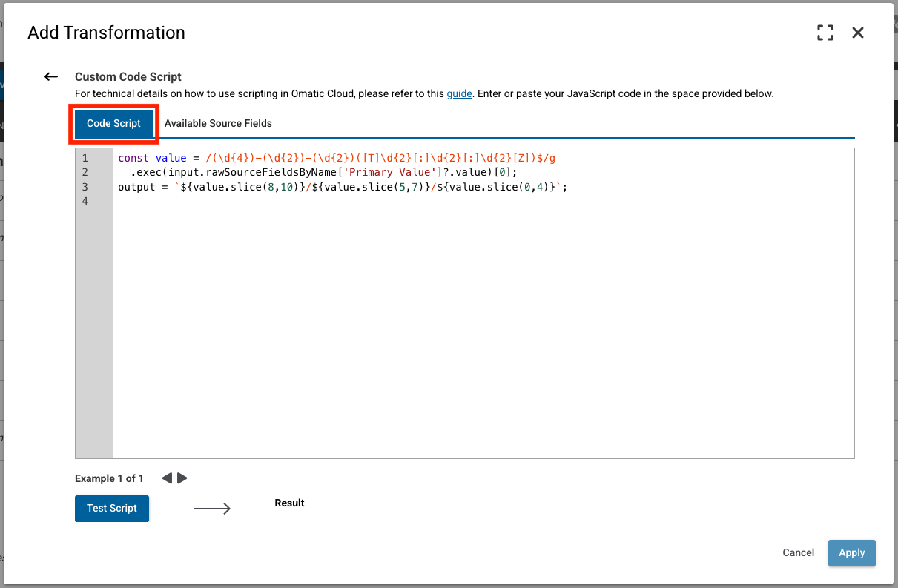The height and width of the screenshot is (588, 898).
Task: Open the scripting guide link
Action: pyautogui.click(x=459, y=93)
